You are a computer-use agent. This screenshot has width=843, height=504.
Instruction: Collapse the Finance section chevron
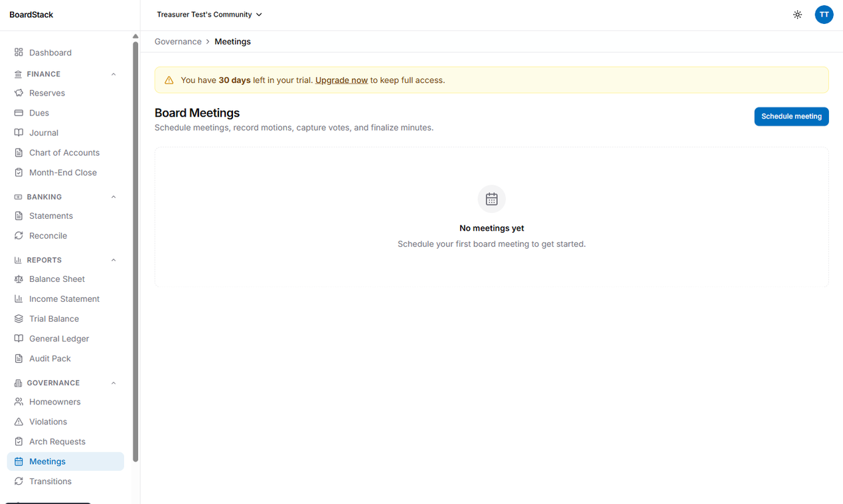[114, 74]
